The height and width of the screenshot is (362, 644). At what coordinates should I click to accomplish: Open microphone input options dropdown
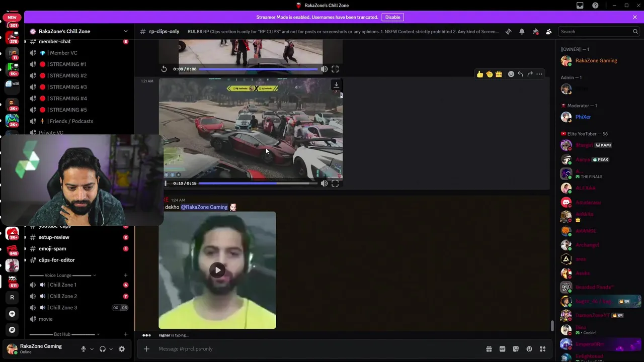click(92, 349)
